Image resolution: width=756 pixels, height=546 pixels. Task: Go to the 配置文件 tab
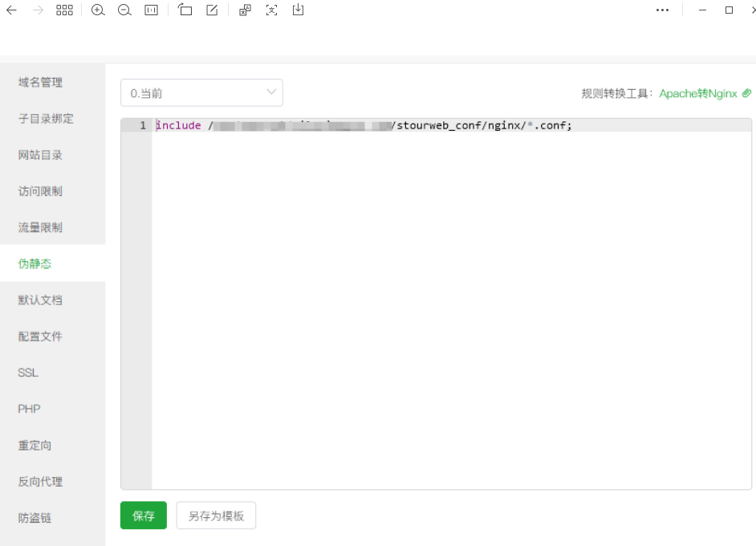click(40, 336)
